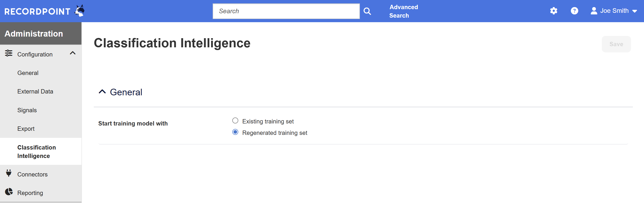Open the Export configuration page

click(26, 129)
